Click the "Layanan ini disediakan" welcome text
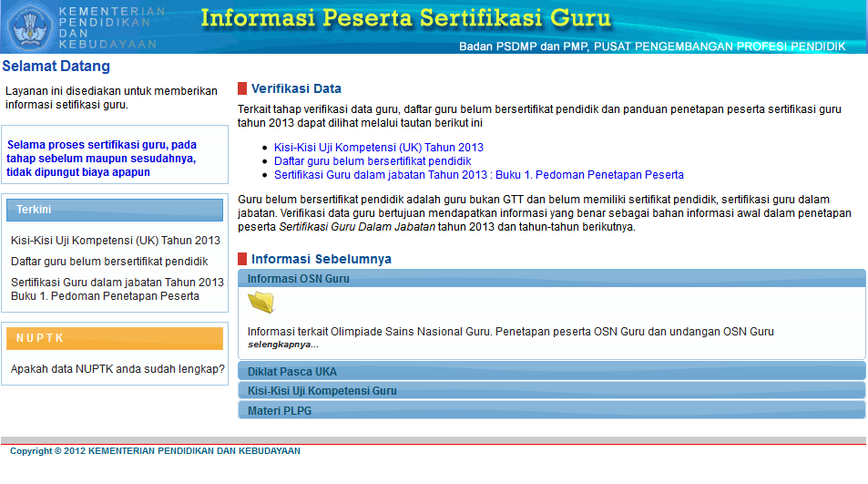Viewport: 868px width, 484px height. [x=111, y=98]
